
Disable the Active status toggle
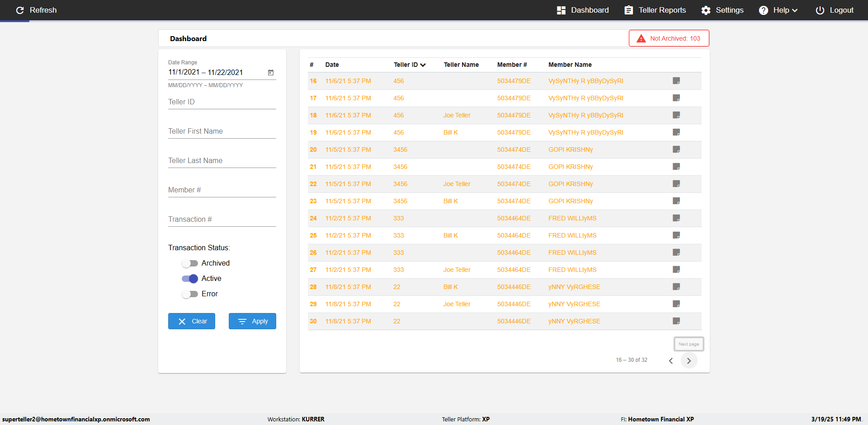click(x=190, y=279)
